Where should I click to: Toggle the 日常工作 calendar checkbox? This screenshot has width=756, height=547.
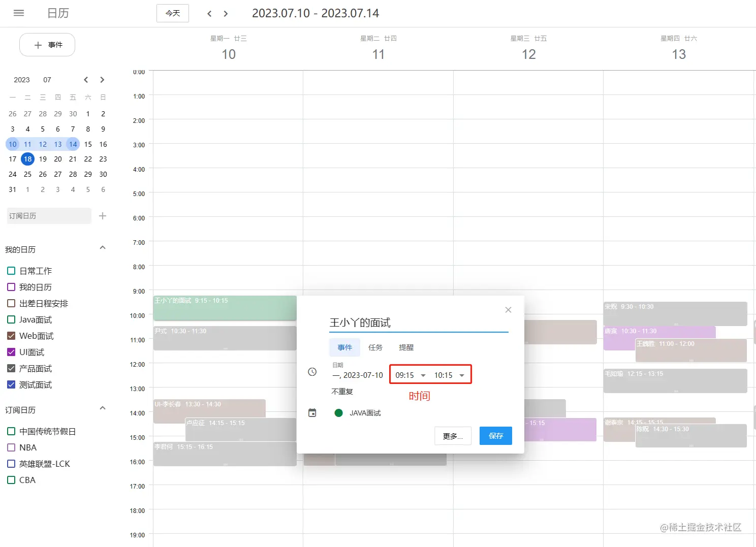point(11,271)
